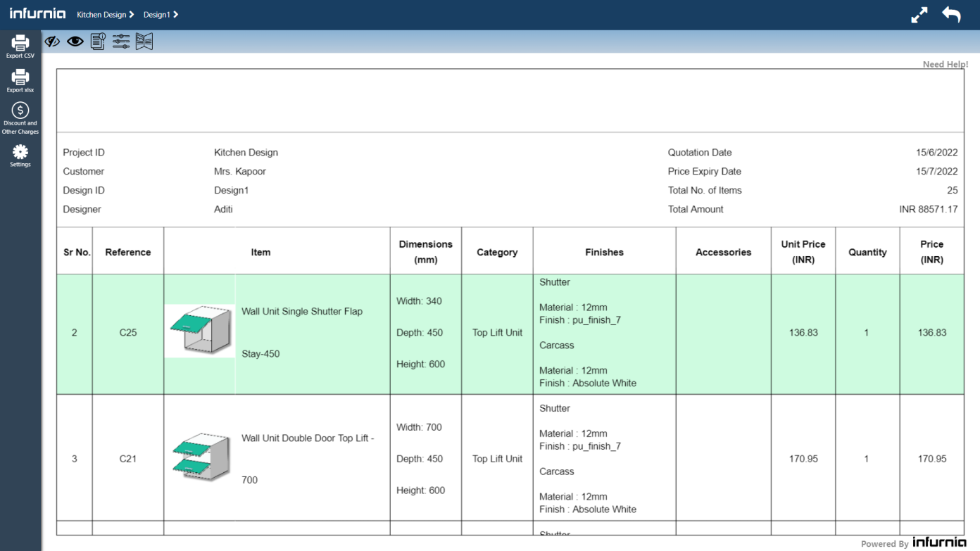Click the back arrow button top right
This screenshot has height=551, width=980.
[x=951, y=14]
